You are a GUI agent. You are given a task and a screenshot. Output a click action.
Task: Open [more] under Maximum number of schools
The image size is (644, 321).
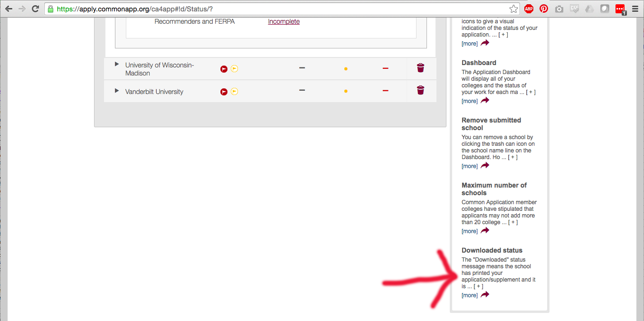(x=470, y=231)
